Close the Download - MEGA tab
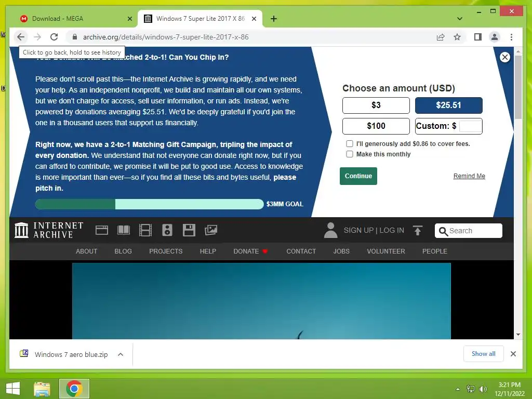This screenshot has width=532, height=399. [x=129, y=19]
